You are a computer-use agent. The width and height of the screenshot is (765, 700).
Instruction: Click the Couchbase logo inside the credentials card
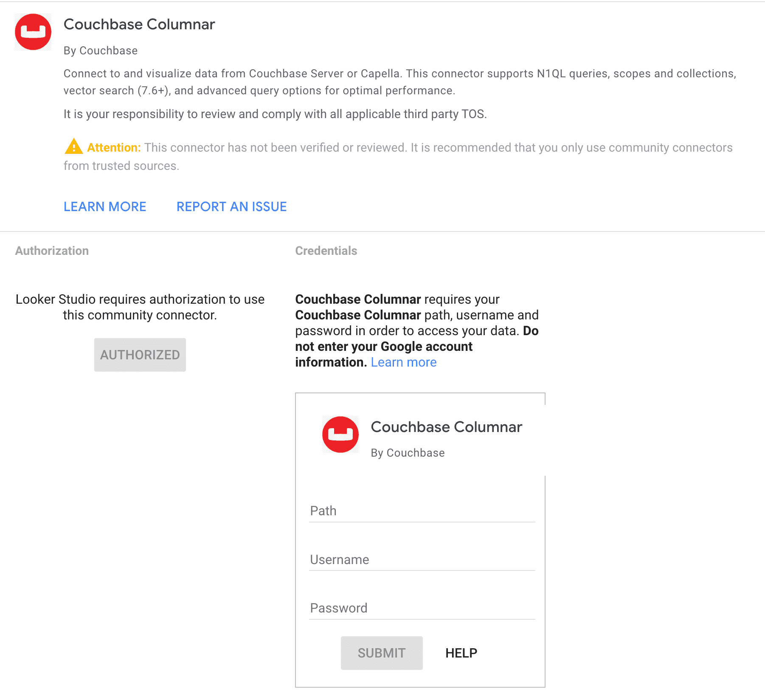pos(340,434)
